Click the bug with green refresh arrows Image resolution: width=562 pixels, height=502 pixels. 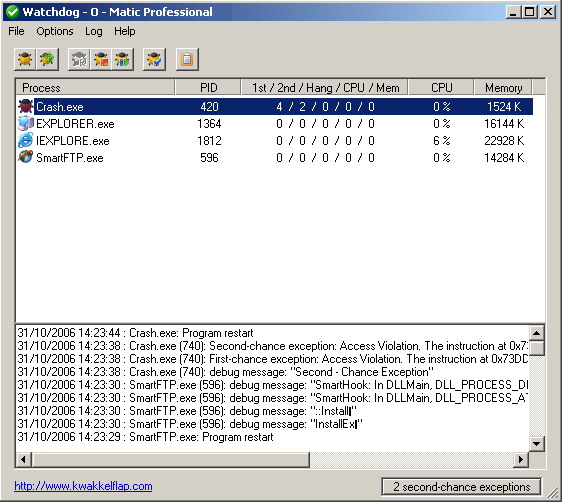click(47, 59)
